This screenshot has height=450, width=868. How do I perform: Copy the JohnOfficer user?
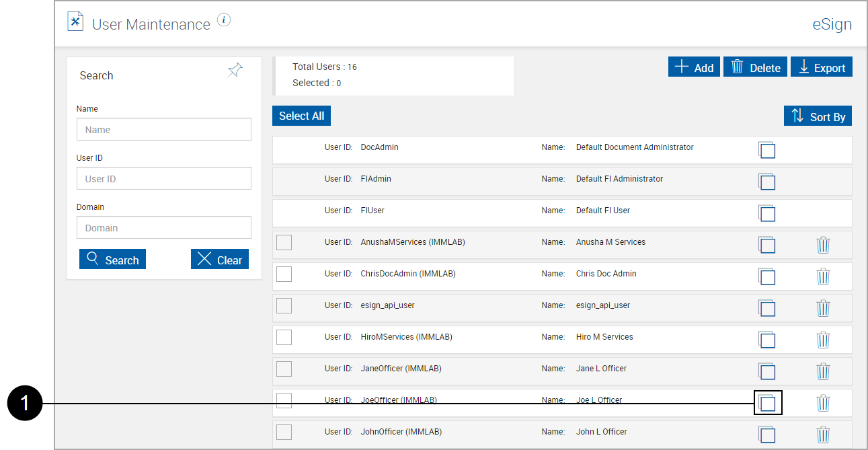coord(766,435)
